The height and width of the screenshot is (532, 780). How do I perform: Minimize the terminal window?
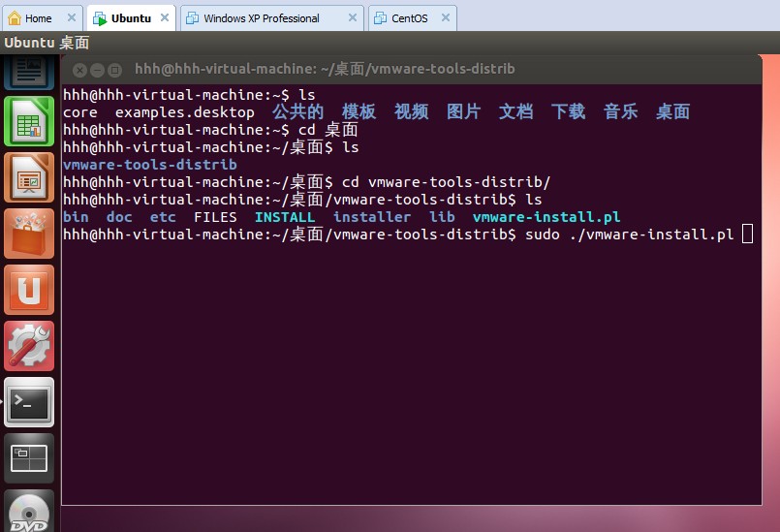point(97,70)
